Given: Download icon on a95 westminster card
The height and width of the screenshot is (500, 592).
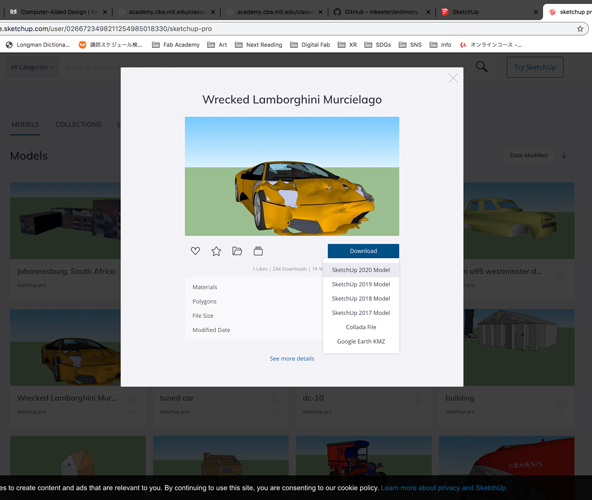Looking at the screenshot, I should click(x=560, y=272).
